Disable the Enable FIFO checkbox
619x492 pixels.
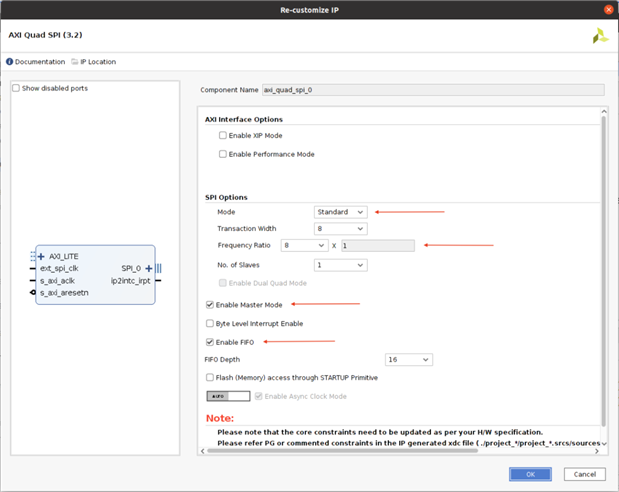coord(209,342)
